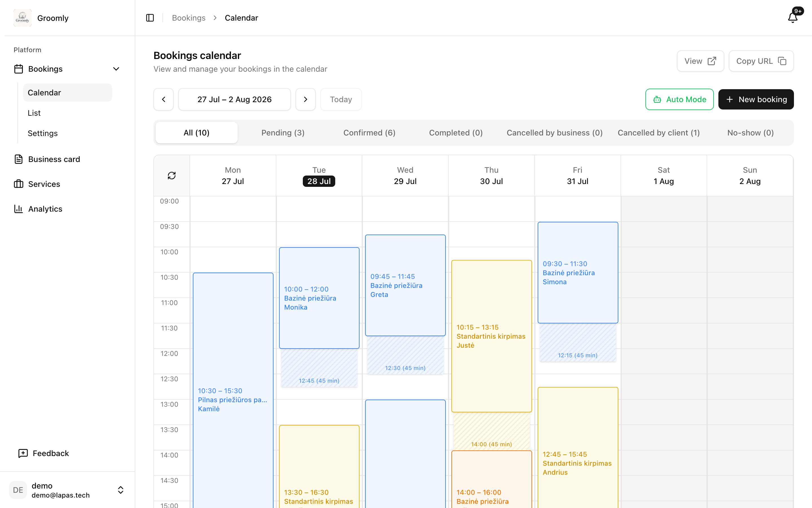
Task: Open bookings Settings in sidebar
Action: 67,133
